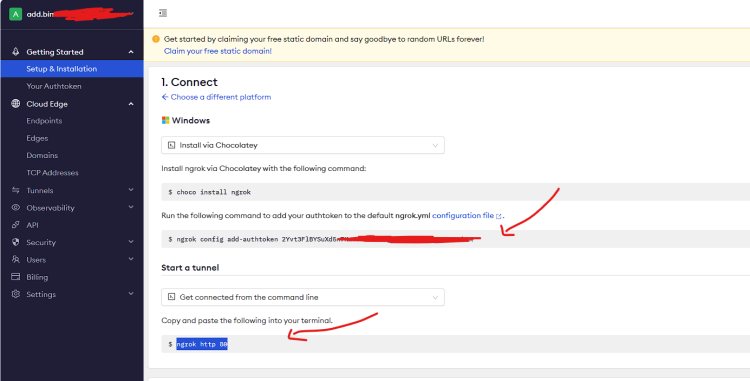Click the highlighted ngrok http 80 command
The image size is (750, 381).
click(x=202, y=344)
